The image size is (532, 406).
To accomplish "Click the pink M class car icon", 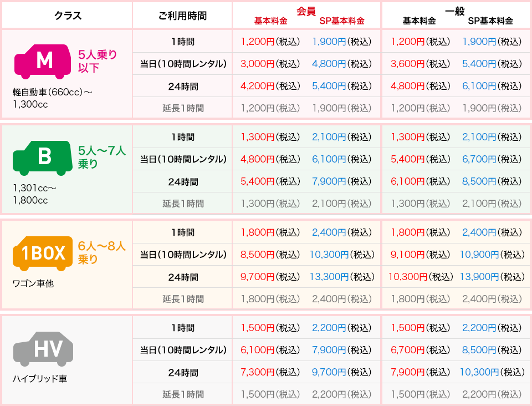I will coord(43,61).
